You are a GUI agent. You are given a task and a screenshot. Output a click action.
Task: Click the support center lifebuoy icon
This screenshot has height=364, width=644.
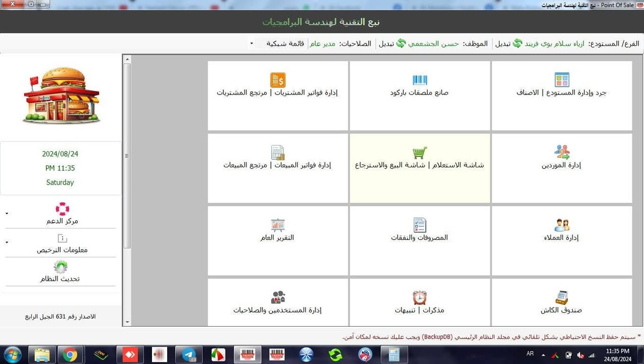click(62, 209)
